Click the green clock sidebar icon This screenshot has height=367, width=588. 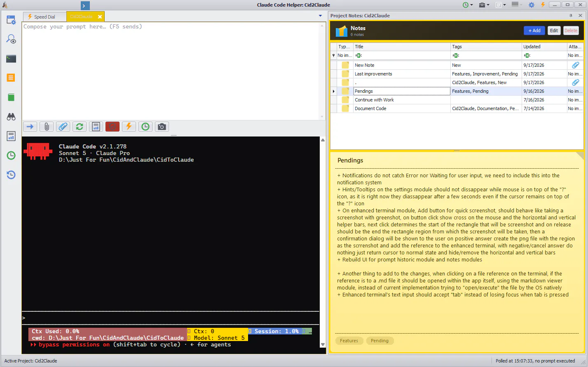pyautogui.click(x=11, y=155)
